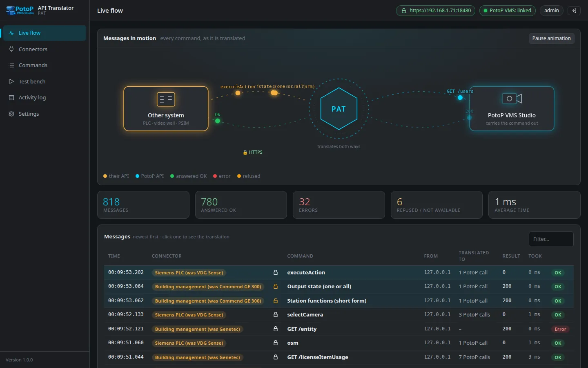
Task: Click the red 'error' legend label
Action: pyautogui.click(x=225, y=176)
